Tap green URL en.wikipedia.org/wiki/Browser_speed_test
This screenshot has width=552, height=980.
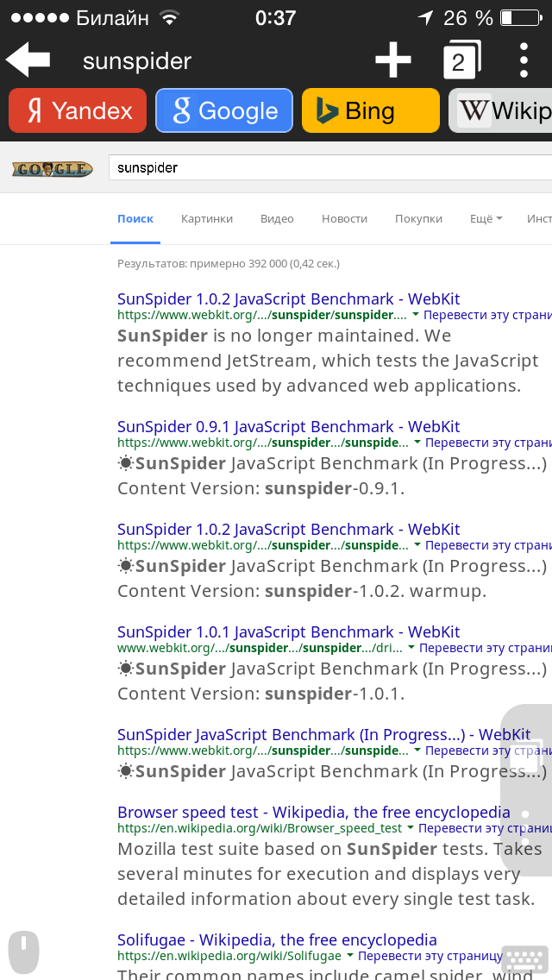coord(260,829)
